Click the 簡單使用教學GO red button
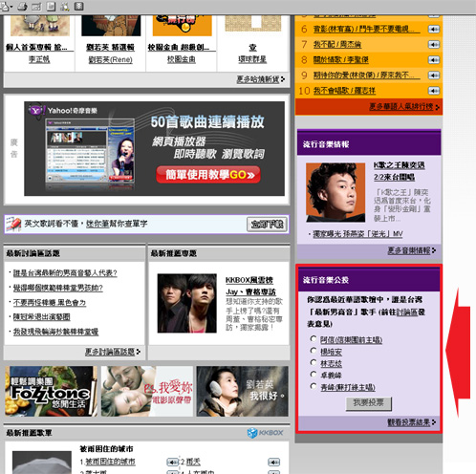The image size is (476, 474). coord(208,175)
